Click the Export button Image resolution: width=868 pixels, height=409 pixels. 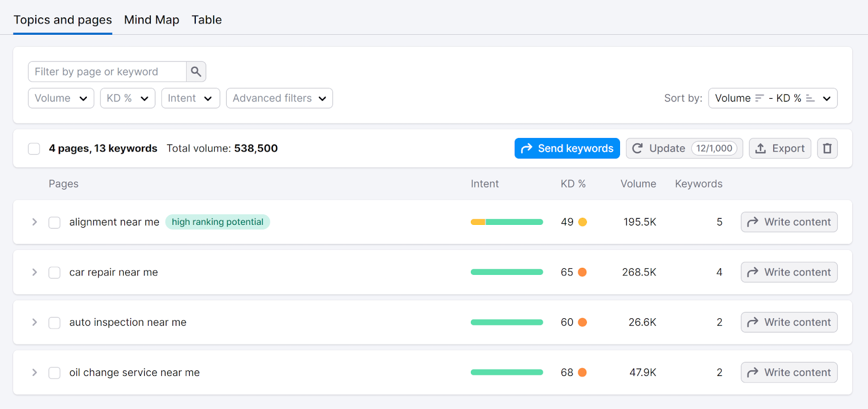pyautogui.click(x=780, y=148)
